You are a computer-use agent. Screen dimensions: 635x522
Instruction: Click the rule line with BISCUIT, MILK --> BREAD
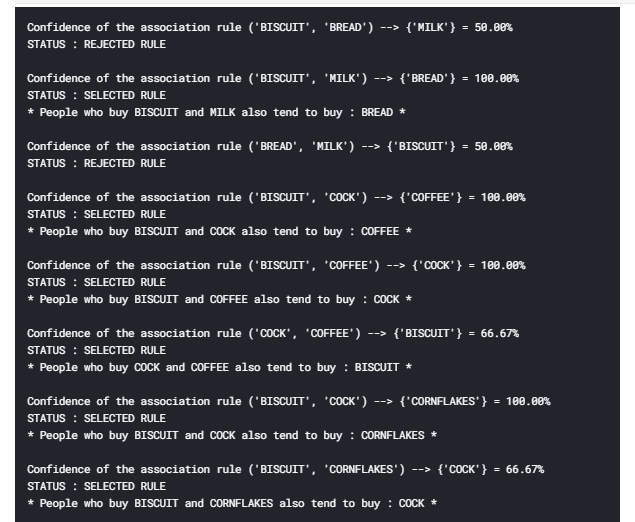[x=272, y=78]
